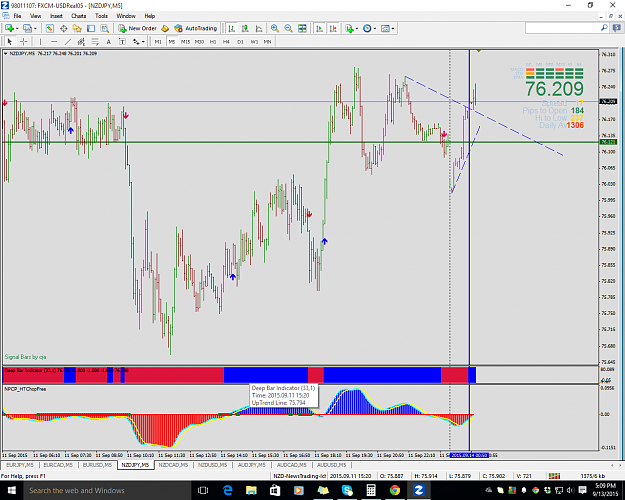Click the New Order button
Screen dimensions: 625x500
tap(138, 28)
